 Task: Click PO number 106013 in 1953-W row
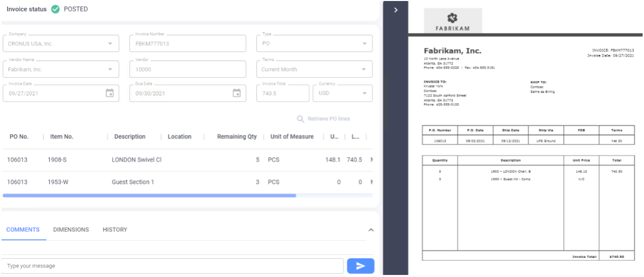17,182
